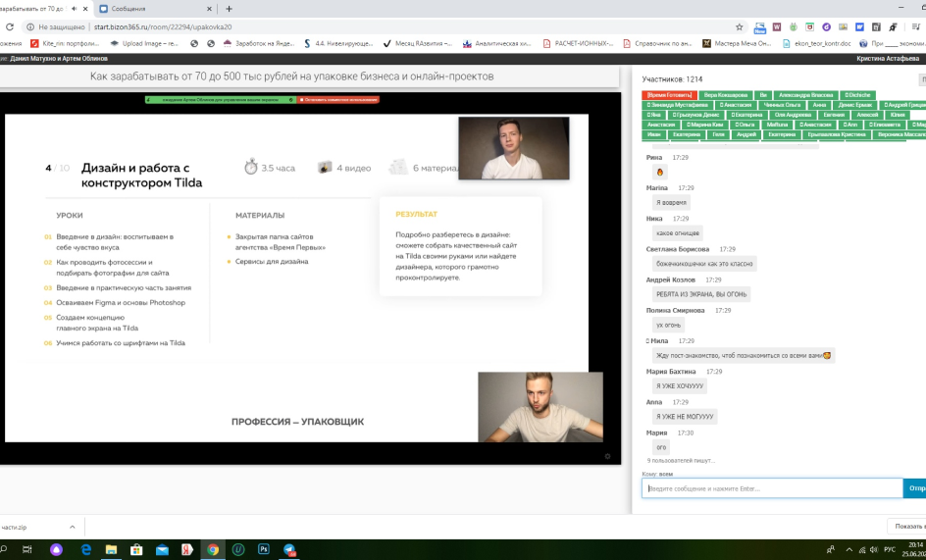The width and height of the screenshot is (926, 560).
Task: Open a new browser tab
Action: coord(230,8)
